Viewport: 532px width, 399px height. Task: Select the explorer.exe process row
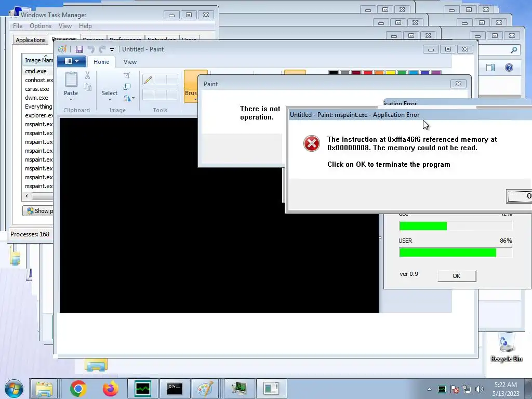coord(37,115)
